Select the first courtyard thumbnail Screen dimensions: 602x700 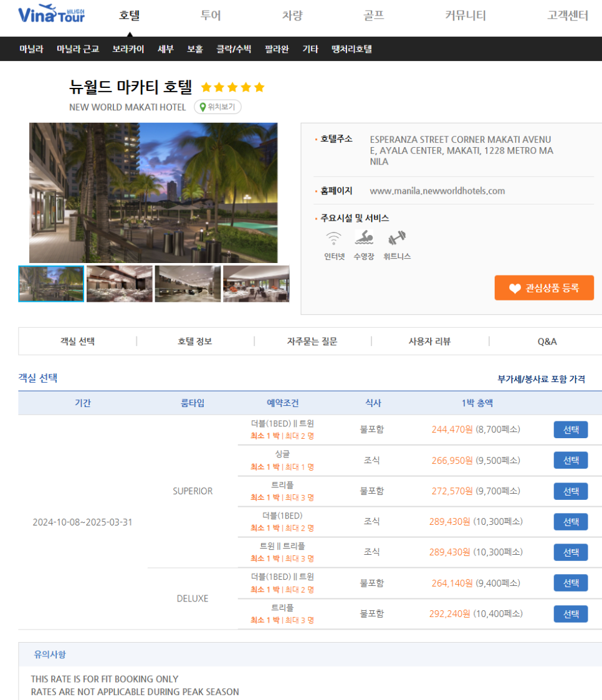click(51, 284)
